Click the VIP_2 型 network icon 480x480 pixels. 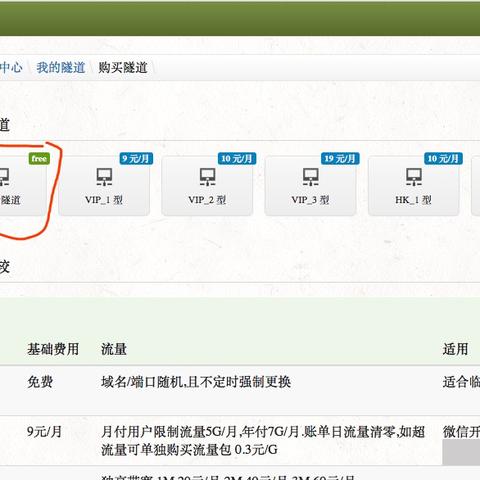[x=207, y=177]
